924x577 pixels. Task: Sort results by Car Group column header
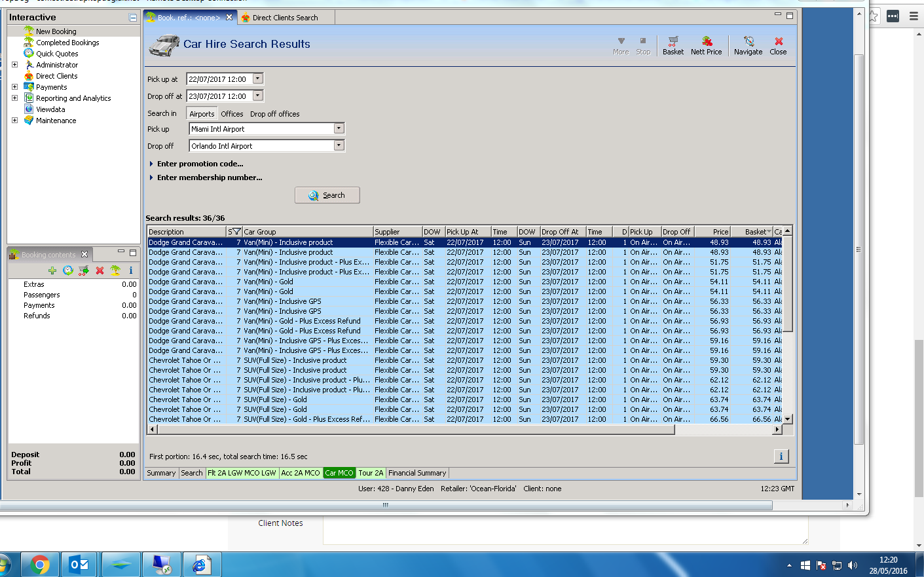(308, 232)
